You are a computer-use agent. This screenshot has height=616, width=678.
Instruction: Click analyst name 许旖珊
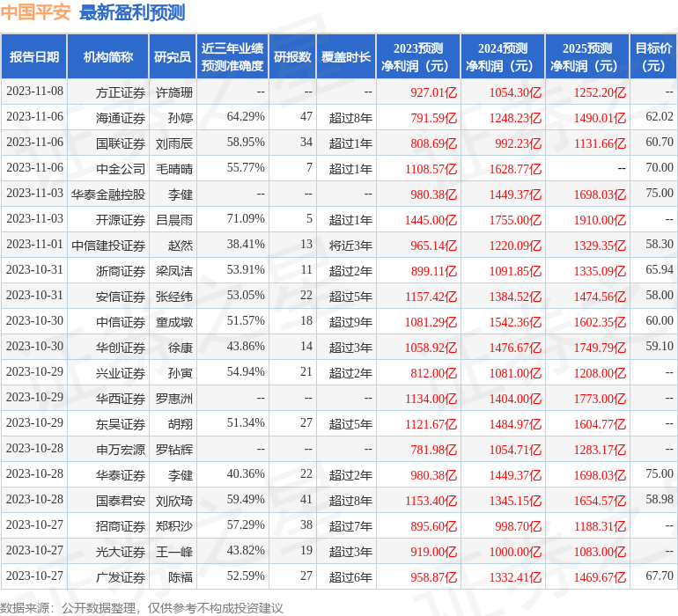pyautogui.click(x=174, y=92)
